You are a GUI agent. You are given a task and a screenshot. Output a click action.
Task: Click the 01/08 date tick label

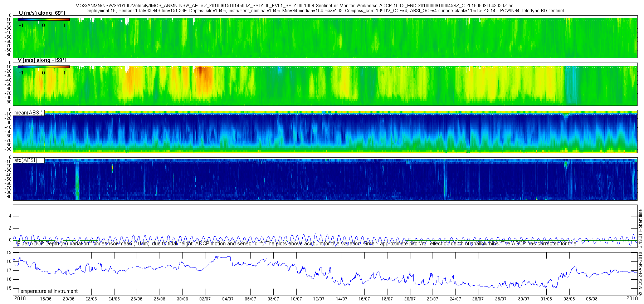coord(546,299)
